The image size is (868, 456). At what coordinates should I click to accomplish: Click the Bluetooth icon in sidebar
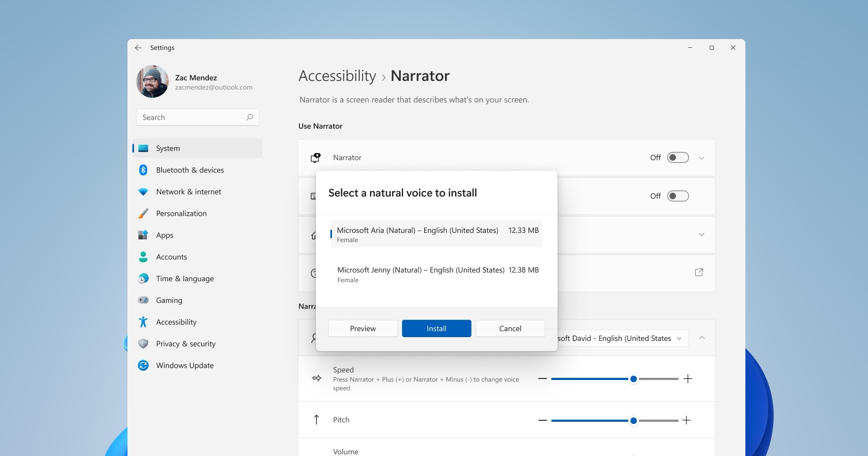tap(143, 170)
